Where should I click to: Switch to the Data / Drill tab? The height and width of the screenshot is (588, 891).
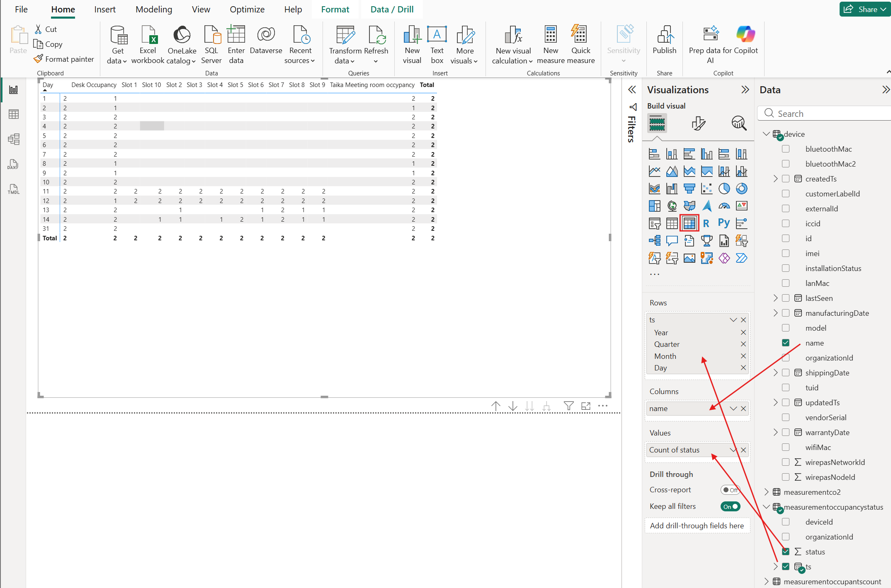[x=392, y=10]
